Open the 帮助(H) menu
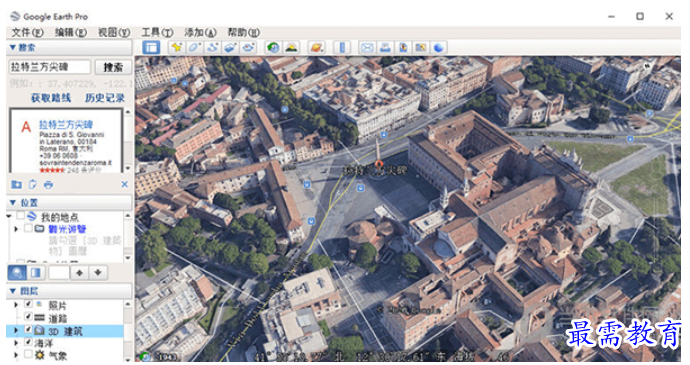Viewport: 690px width, 365px height. (x=243, y=32)
